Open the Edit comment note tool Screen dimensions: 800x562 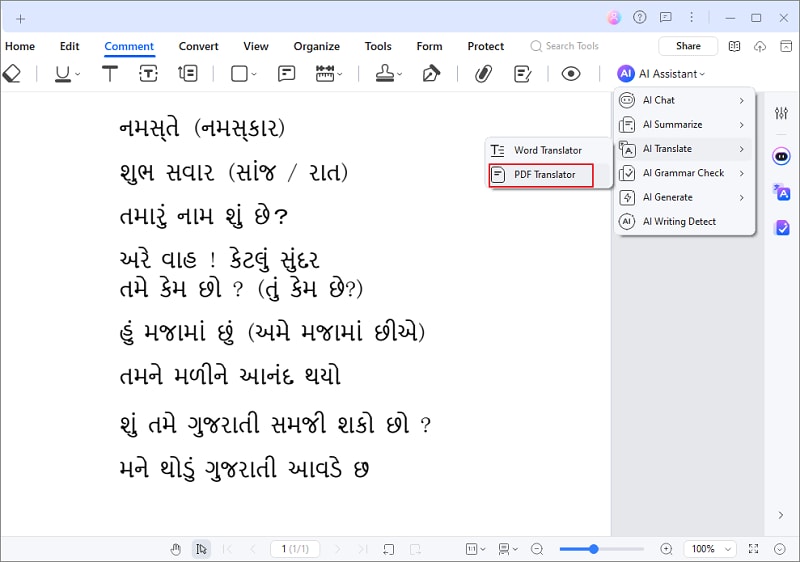(522, 74)
